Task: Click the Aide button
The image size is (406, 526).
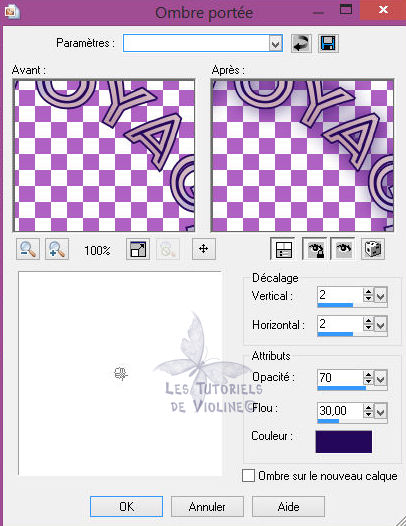Action: tap(288, 507)
